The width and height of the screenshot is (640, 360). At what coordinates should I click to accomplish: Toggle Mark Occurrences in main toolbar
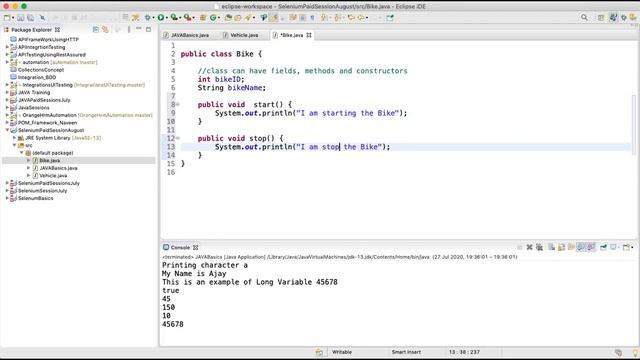click(x=273, y=18)
